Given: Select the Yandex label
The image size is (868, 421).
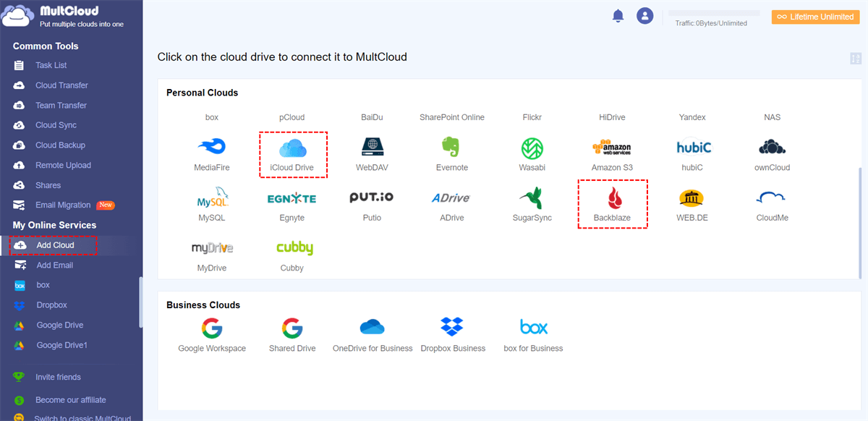Looking at the screenshot, I should pyautogui.click(x=692, y=117).
